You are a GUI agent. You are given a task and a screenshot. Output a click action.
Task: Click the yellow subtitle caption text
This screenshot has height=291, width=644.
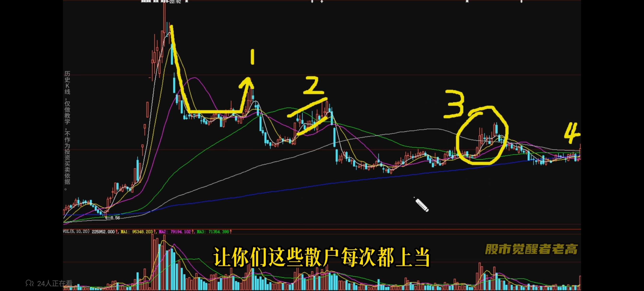pyautogui.click(x=322, y=257)
